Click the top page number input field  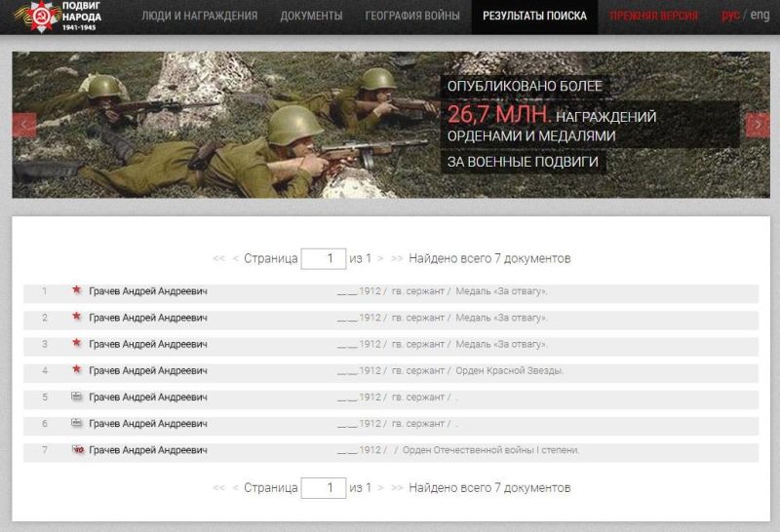point(324,258)
